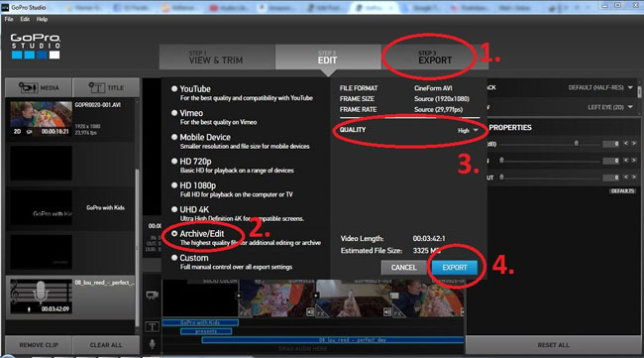This screenshot has height=358, width=644.
Task: Click the video track camera icon in timeline
Action: tap(153, 295)
